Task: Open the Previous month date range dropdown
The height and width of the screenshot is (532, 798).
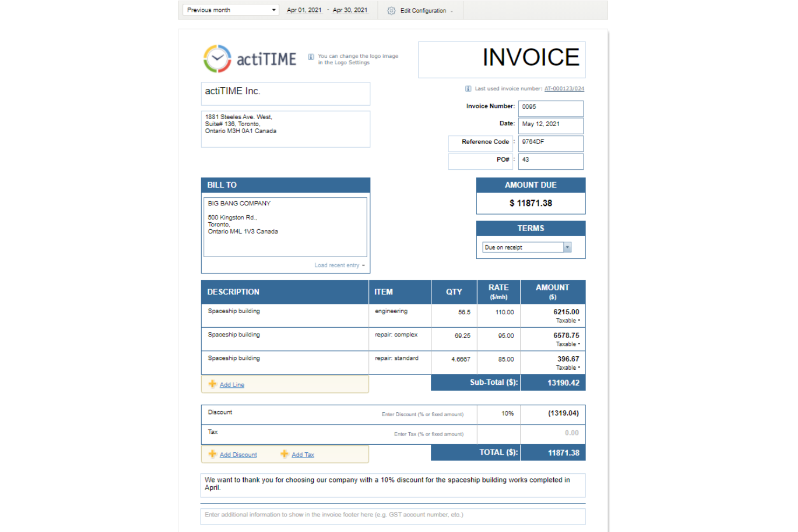Action: [x=231, y=10]
